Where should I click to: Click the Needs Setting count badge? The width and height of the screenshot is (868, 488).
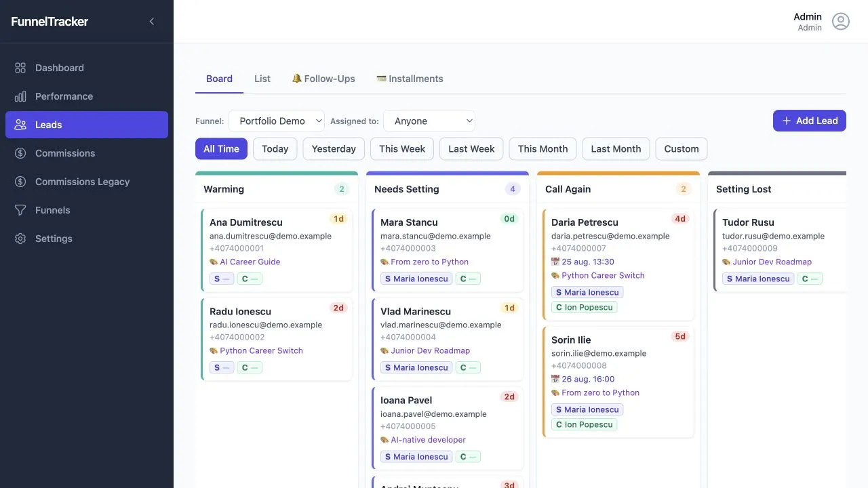pyautogui.click(x=513, y=189)
